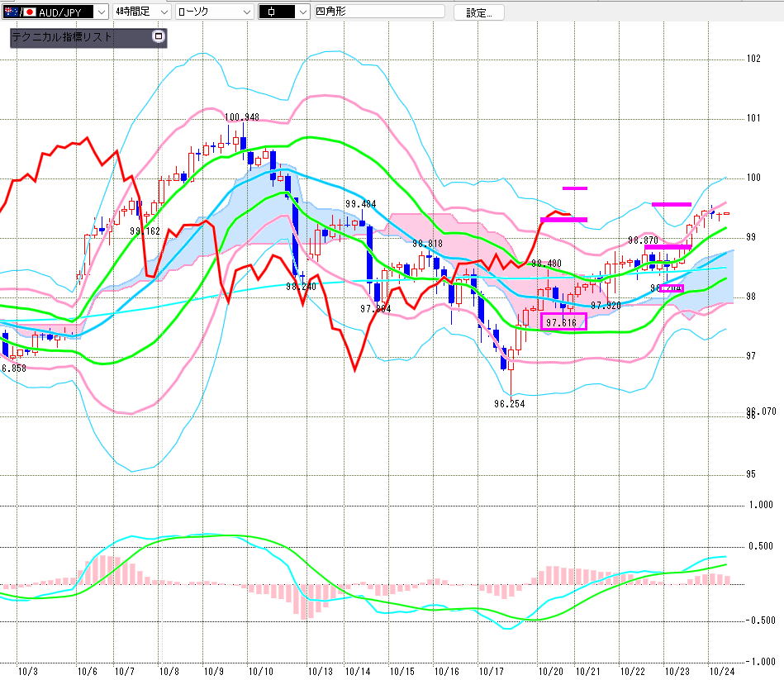Select the magenta rectangle around 97.616

click(563, 321)
